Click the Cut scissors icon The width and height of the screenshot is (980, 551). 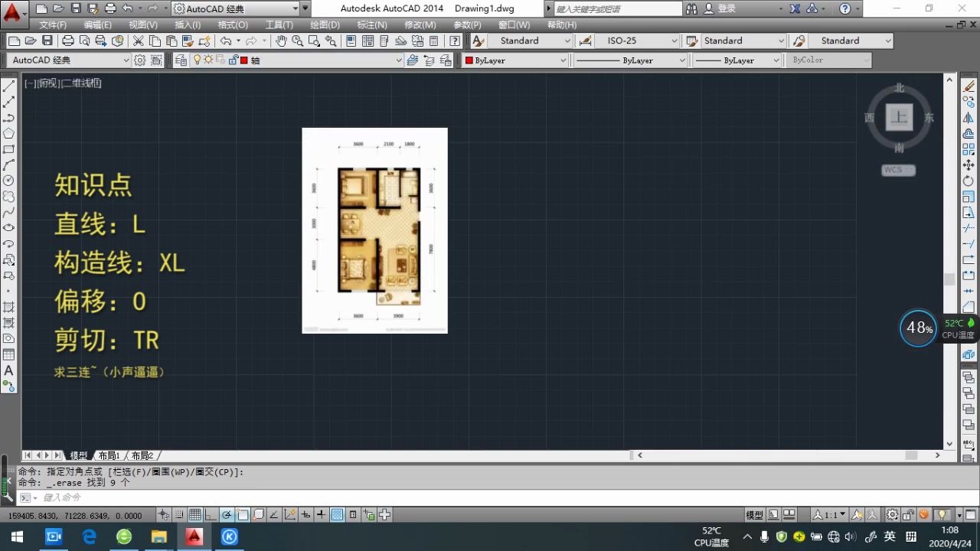[x=138, y=41]
